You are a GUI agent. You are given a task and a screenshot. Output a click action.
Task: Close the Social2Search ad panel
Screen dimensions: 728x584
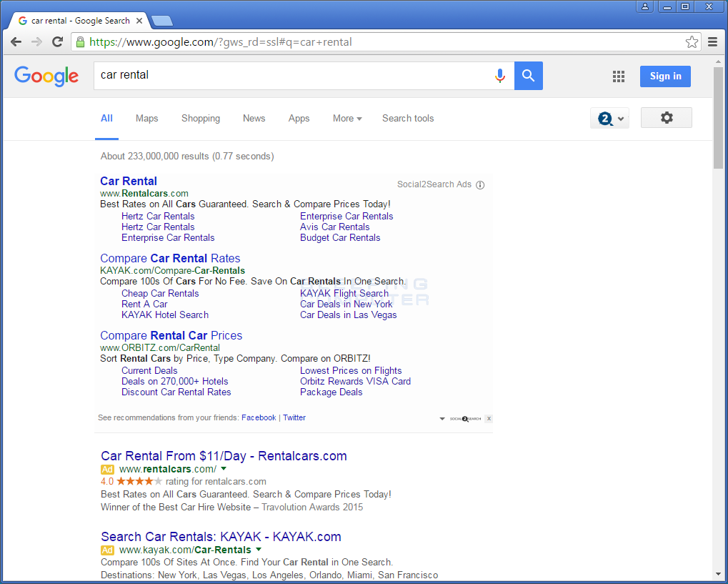pyautogui.click(x=489, y=419)
